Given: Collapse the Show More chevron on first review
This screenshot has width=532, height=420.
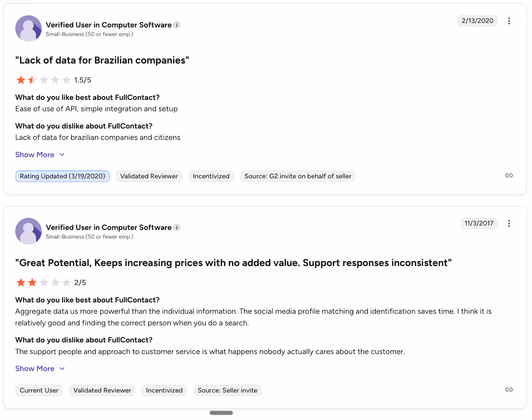Looking at the screenshot, I should pos(62,154).
